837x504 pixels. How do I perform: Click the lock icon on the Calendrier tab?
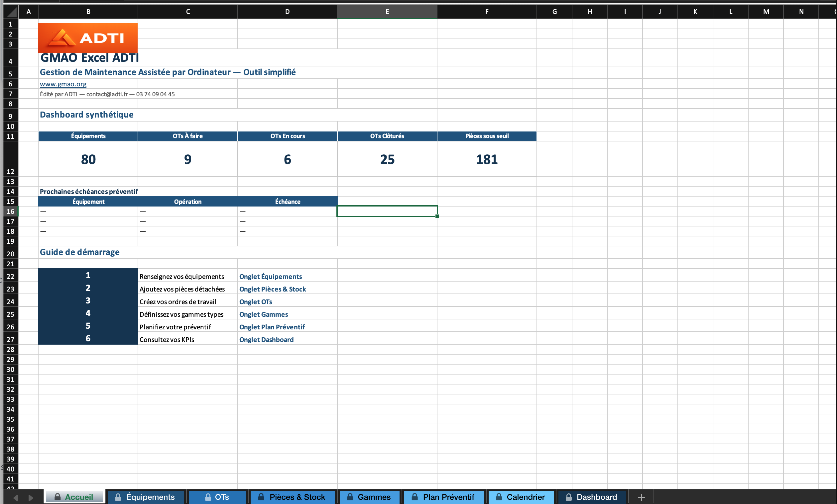499,497
